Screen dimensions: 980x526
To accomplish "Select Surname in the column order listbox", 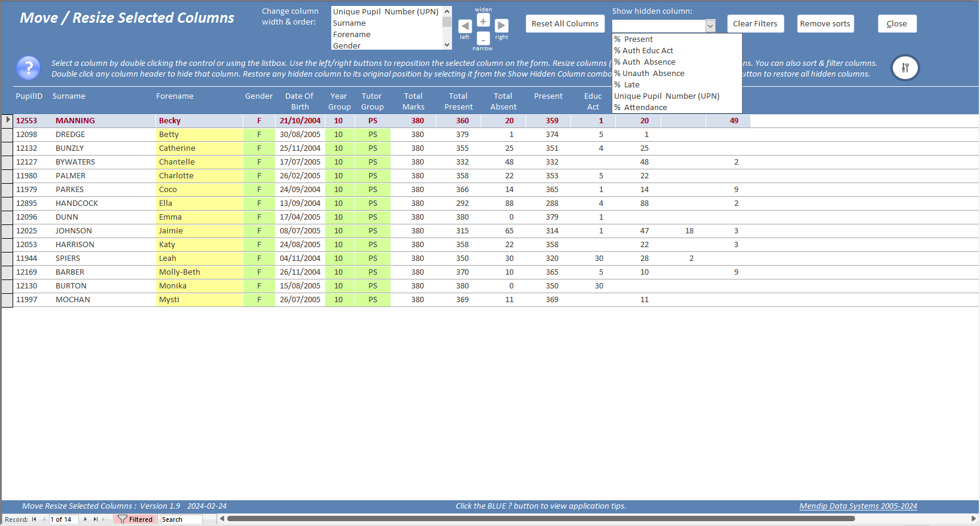I will tap(387, 23).
